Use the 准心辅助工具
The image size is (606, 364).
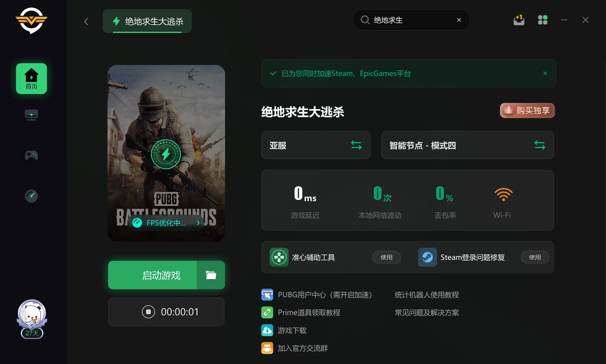point(387,257)
